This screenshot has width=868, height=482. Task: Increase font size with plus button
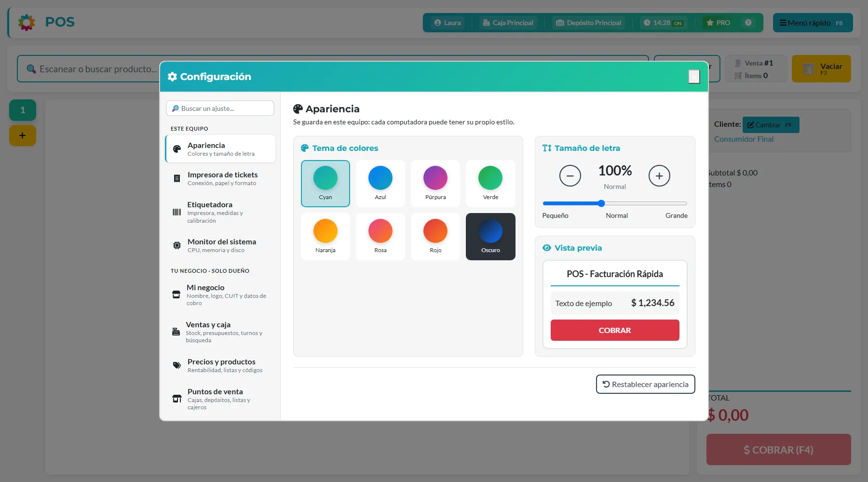click(x=659, y=176)
